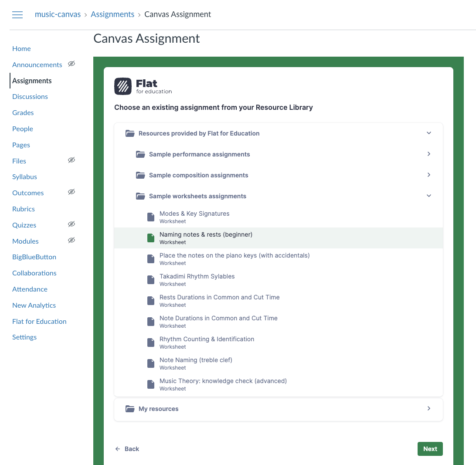Screen dimensions: 476x465
Task: Open the hamburger navigation menu
Action: click(x=17, y=14)
